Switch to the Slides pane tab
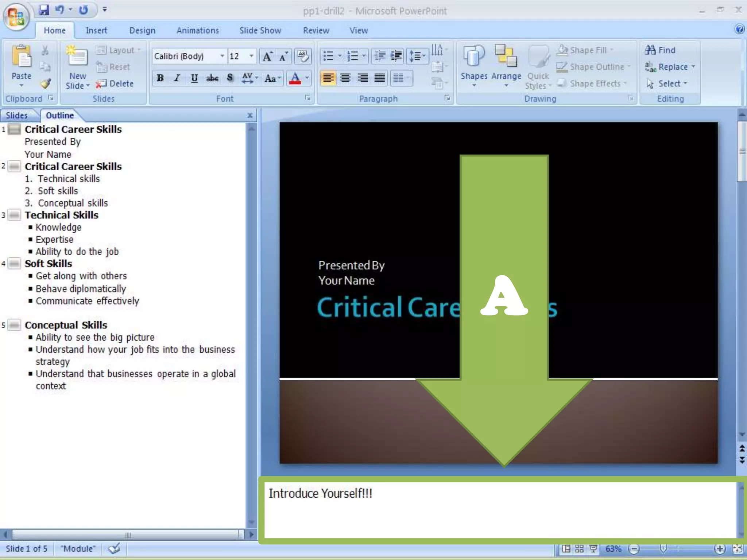This screenshot has width=747, height=560. [x=17, y=116]
